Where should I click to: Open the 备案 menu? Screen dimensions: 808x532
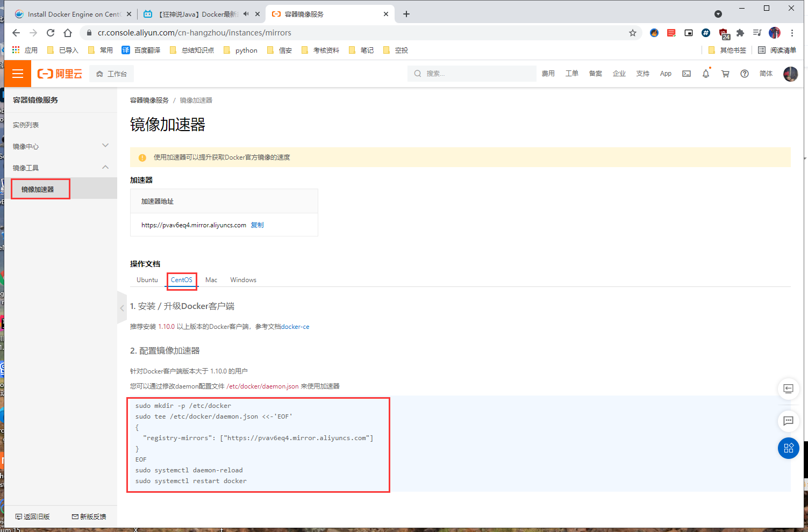(596, 74)
